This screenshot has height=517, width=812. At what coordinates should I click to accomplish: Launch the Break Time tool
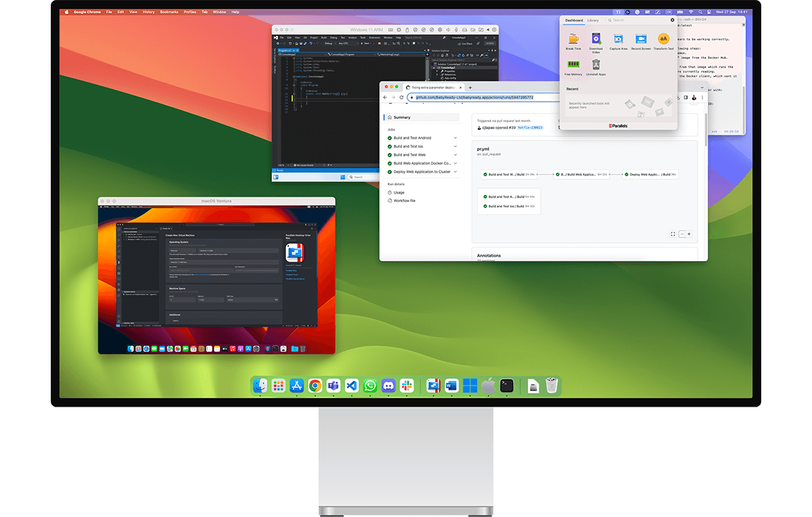pyautogui.click(x=573, y=39)
